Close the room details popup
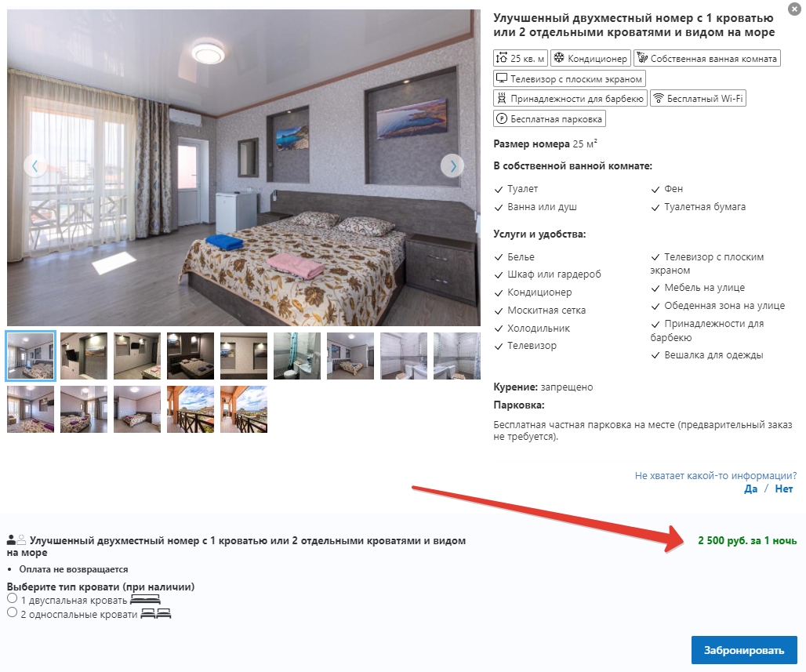 [794, 9]
